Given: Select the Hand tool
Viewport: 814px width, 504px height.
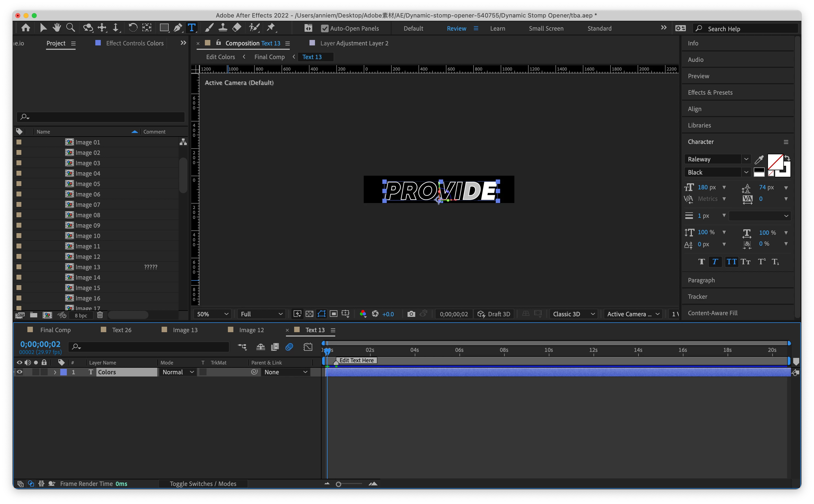Looking at the screenshot, I should click(x=57, y=28).
